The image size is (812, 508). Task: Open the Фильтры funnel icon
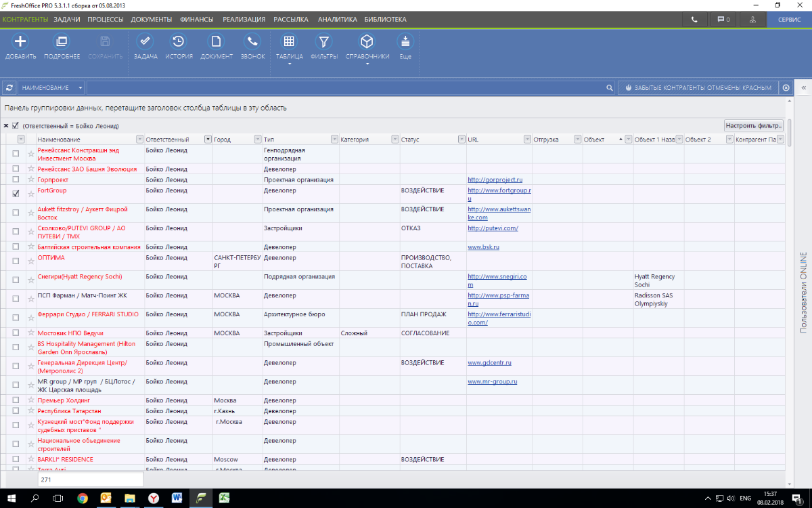pos(324,42)
